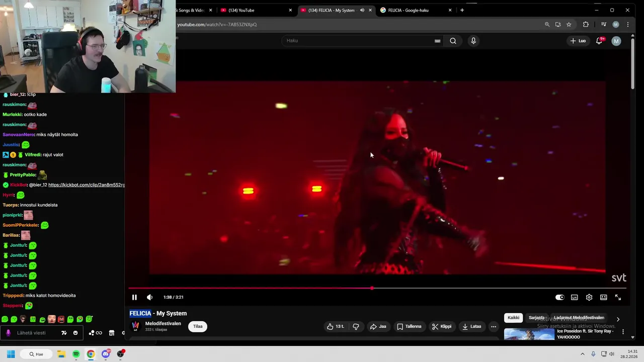Screen dimensions: 644x362
Task: Like the video with the thumbs up
Action: 336,326
